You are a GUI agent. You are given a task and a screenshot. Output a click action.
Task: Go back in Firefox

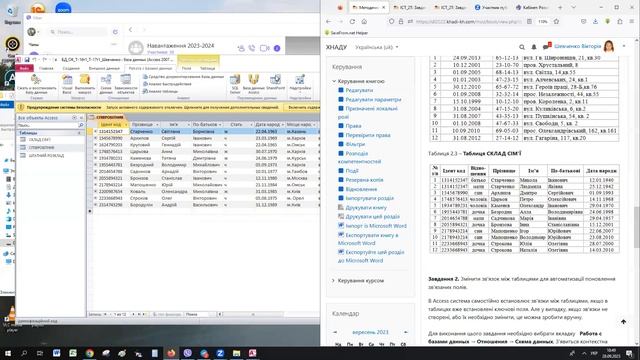329,22
